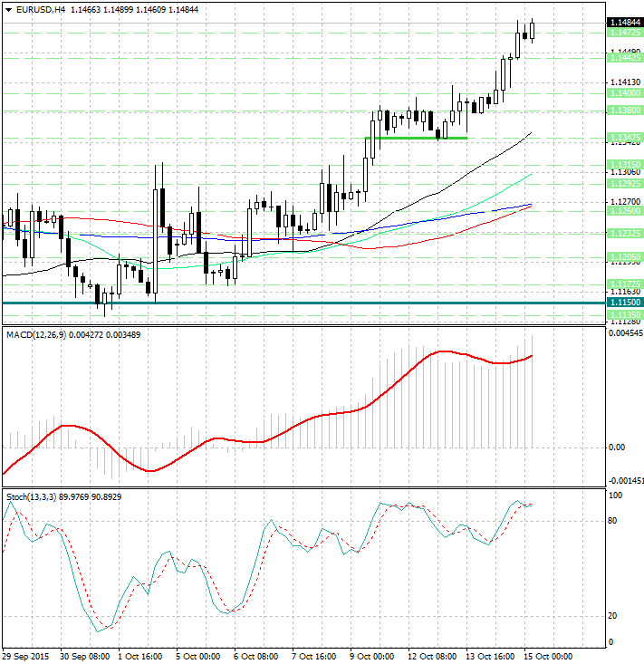Select the teal 1.11500 price label

[x=625, y=303]
